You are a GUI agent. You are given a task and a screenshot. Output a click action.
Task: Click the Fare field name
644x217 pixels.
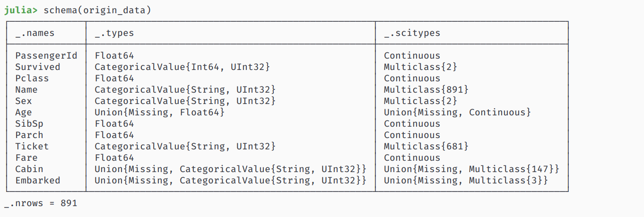tap(26, 158)
